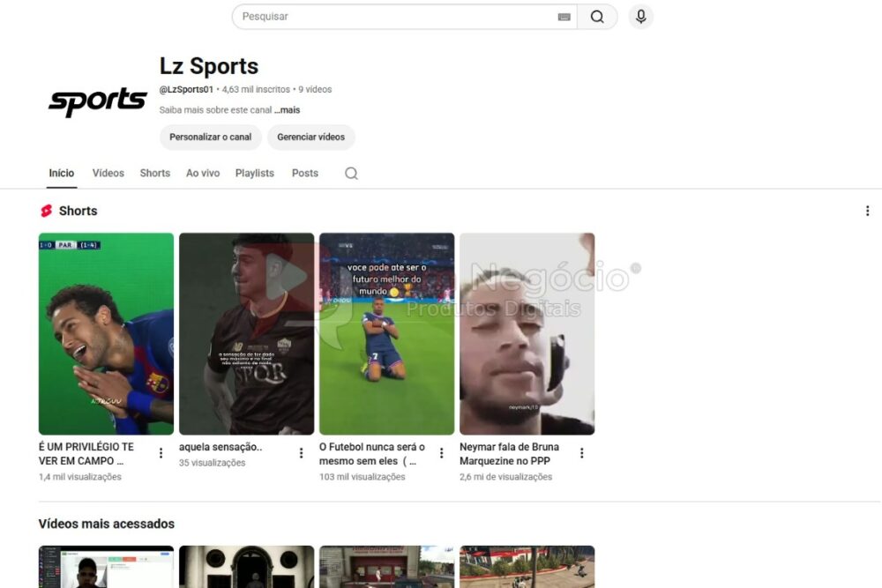Click '2,6 mi de visualizações' text
Image resolution: width=882 pixels, height=588 pixels.
[x=505, y=477]
